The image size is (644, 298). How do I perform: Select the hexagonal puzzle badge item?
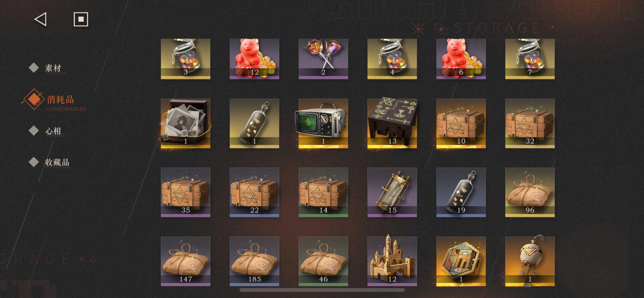coord(461,261)
